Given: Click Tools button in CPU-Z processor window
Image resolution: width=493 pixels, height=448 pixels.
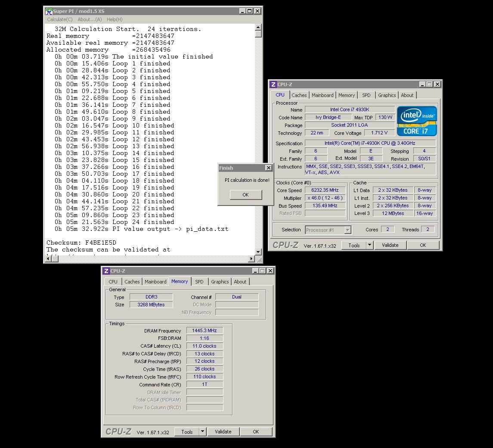Looking at the screenshot, I should [354, 246].
